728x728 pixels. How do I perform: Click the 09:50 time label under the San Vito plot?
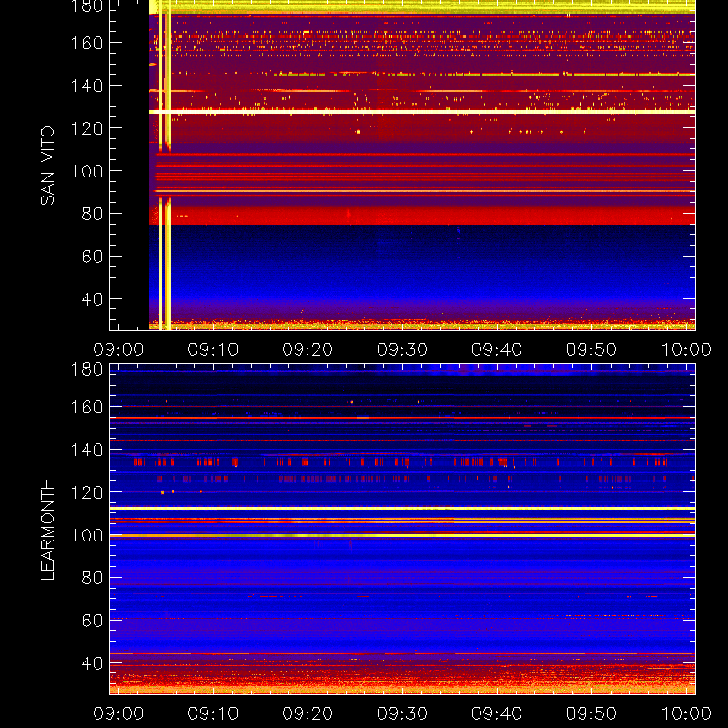tap(591, 349)
